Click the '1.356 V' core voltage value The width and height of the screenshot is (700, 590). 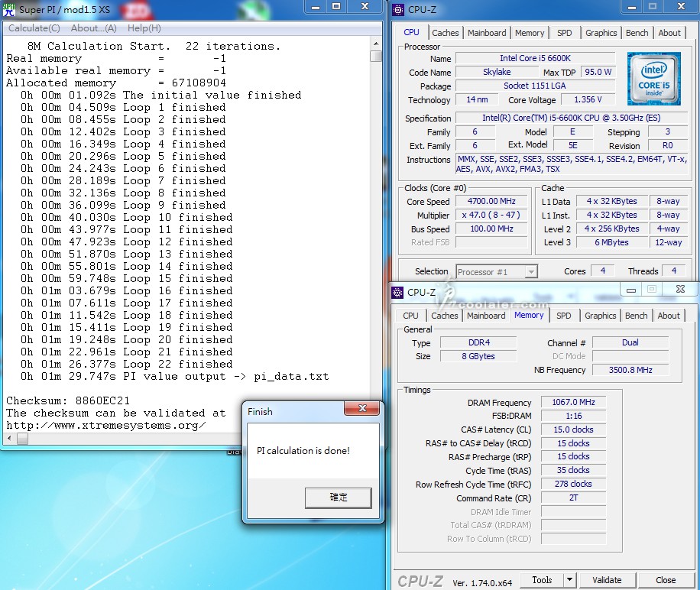(588, 99)
